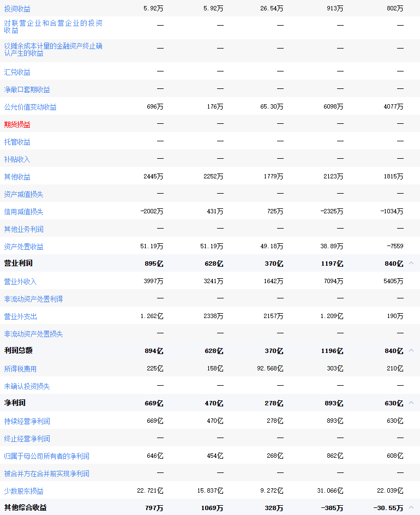Viewport: 420px width, 515px height.
Task: Open the 投资收益 row link
Action: (17, 9)
